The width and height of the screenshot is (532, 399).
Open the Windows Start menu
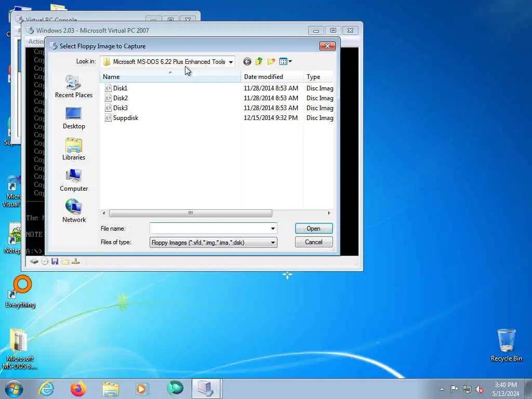pos(14,389)
